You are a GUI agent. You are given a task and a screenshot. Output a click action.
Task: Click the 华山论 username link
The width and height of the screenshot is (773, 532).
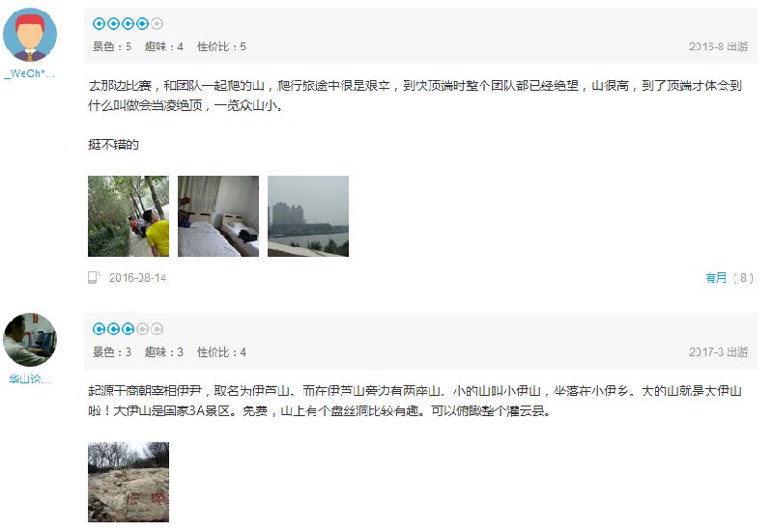pyautogui.click(x=30, y=378)
